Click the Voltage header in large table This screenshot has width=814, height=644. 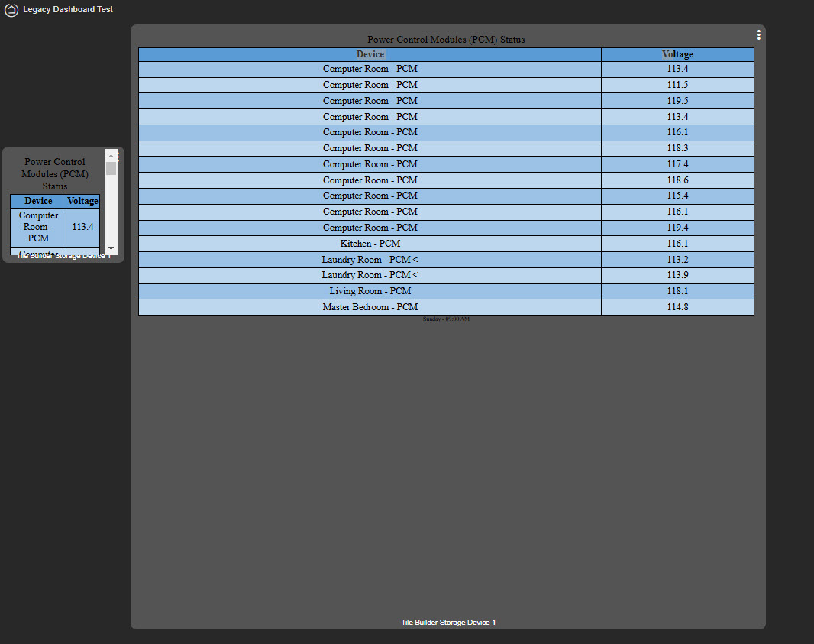pyautogui.click(x=677, y=54)
